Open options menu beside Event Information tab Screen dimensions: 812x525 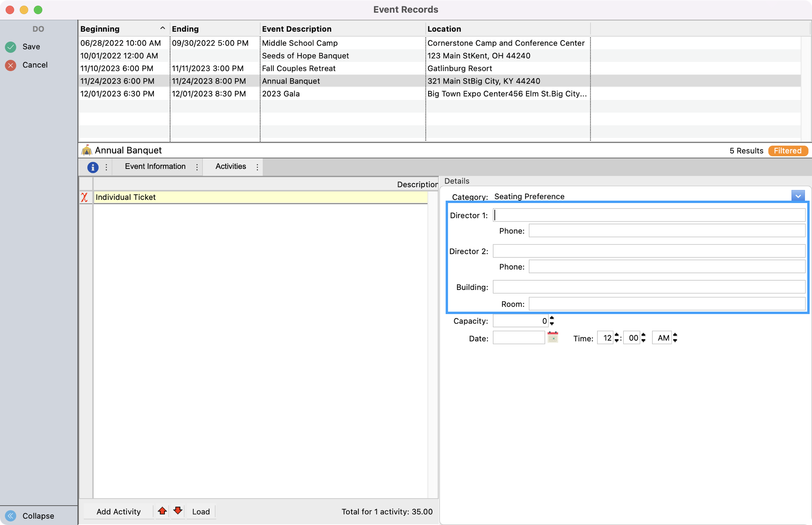(x=197, y=167)
